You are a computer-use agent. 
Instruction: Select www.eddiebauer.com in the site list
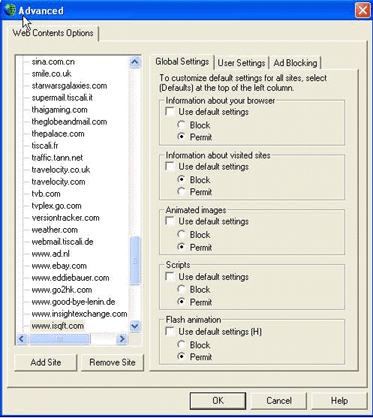pos(70,278)
